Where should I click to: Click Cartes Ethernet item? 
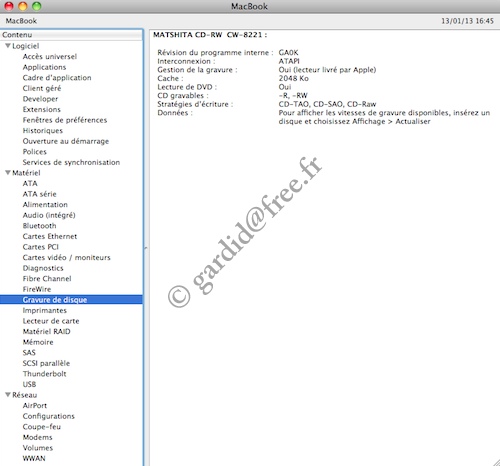[50, 236]
